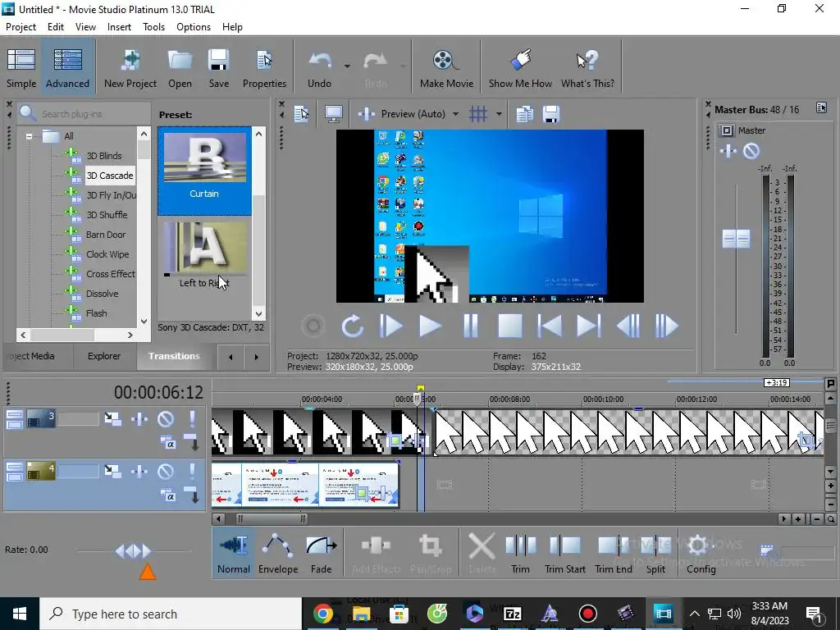Select the Normal edit tool

point(234,553)
